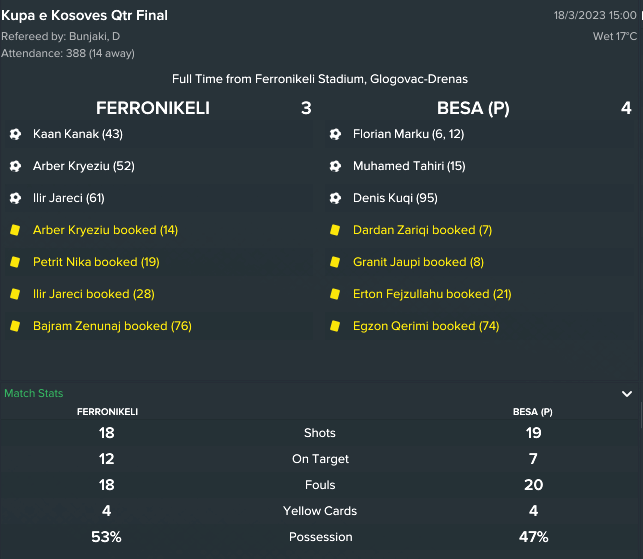Select Granit Jaupi booked entry
The image size is (643, 559).
point(418,262)
